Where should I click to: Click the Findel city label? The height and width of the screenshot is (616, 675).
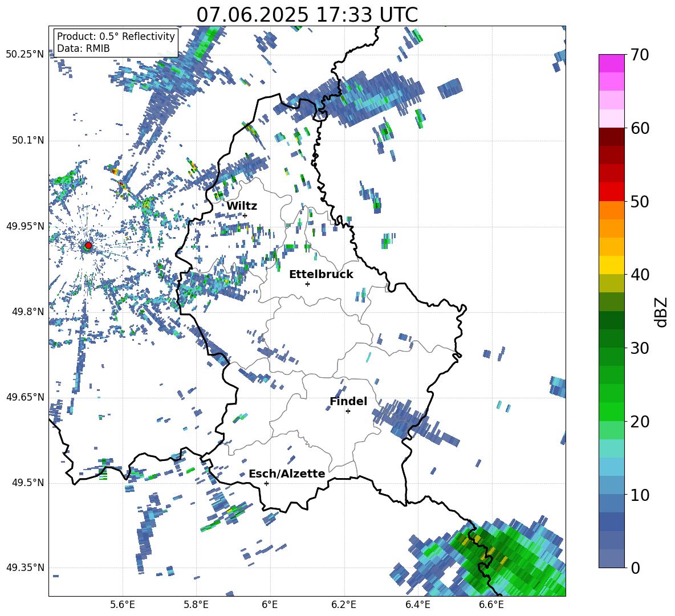[348, 401]
